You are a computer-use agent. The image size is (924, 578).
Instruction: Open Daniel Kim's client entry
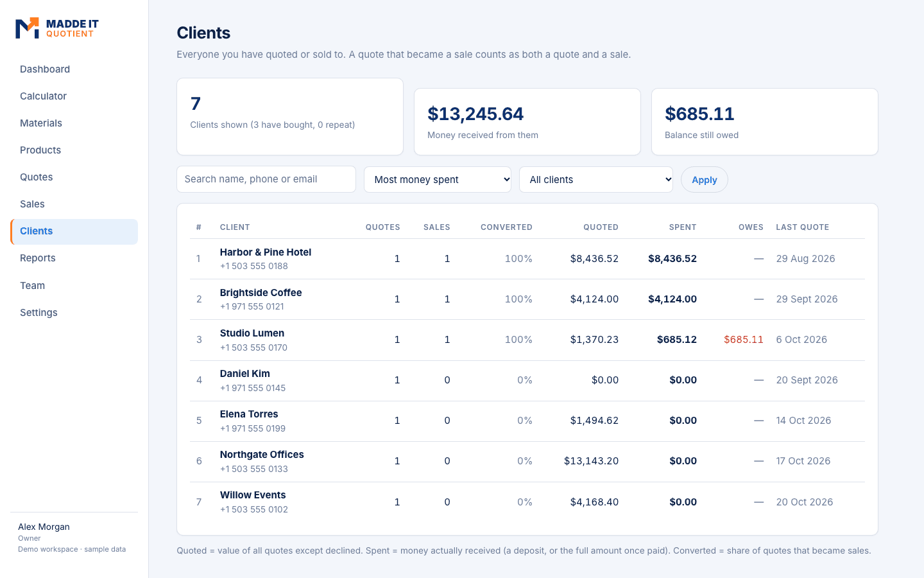point(245,374)
